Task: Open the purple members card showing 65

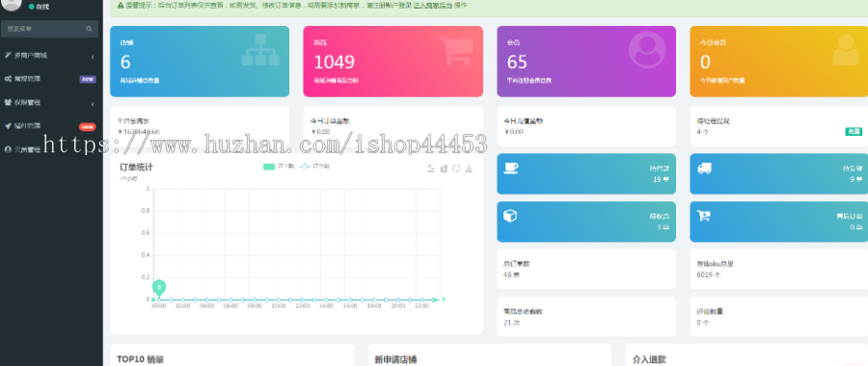Action: click(x=586, y=62)
